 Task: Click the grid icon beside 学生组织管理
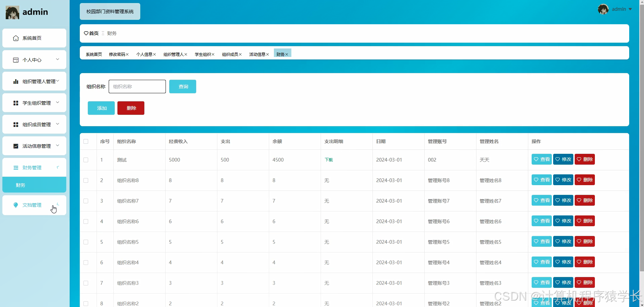point(16,103)
